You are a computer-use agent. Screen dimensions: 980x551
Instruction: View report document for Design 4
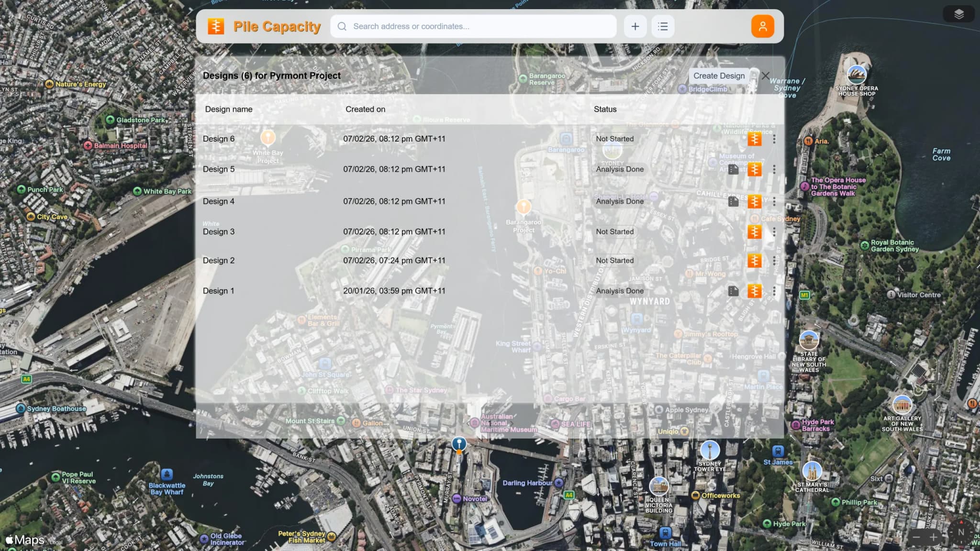733,201
